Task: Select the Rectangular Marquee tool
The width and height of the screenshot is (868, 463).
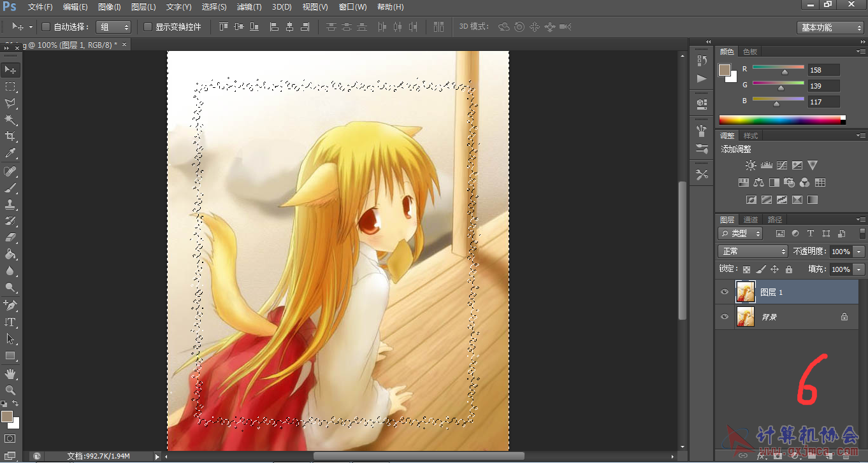Action: [11, 86]
